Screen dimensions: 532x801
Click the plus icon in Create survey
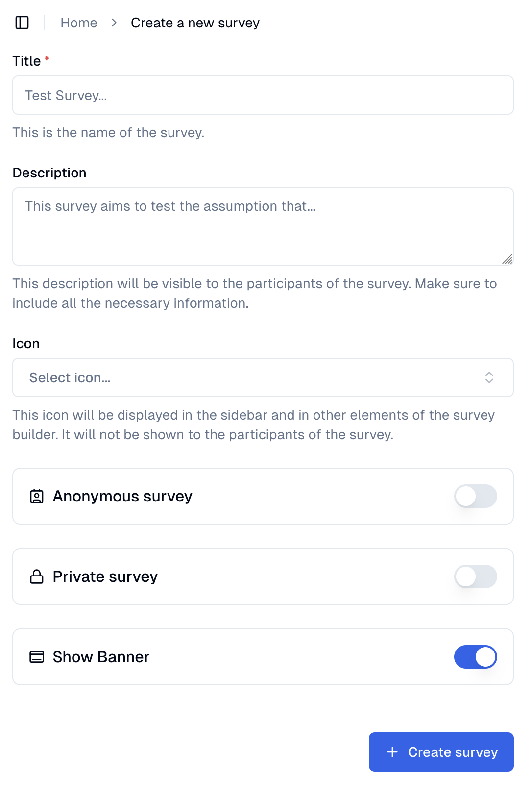392,752
